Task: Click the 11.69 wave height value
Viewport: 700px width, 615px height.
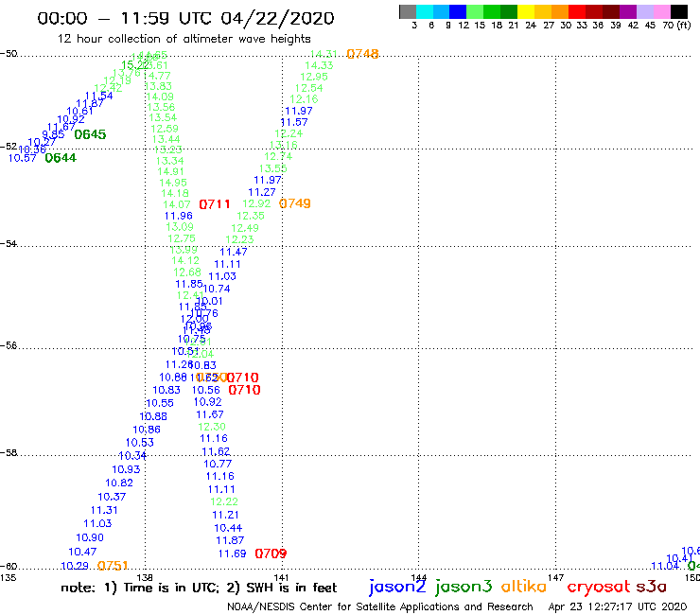Action: click(232, 553)
